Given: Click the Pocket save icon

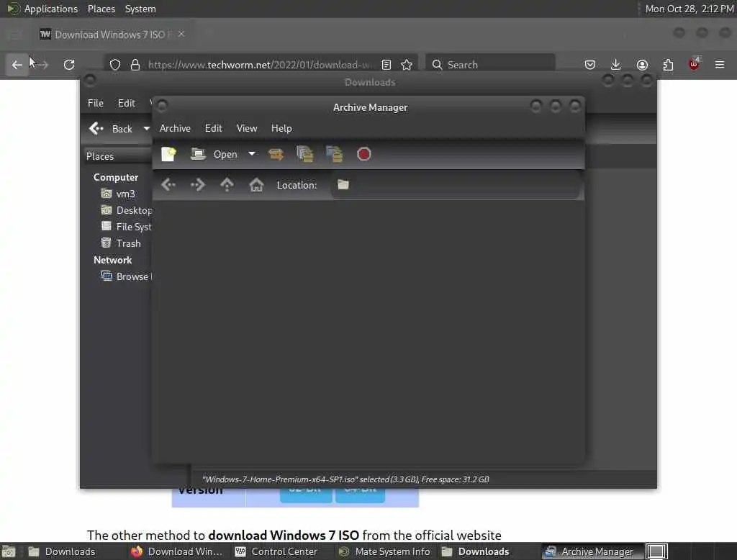Looking at the screenshot, I should (x=590, y=64).
